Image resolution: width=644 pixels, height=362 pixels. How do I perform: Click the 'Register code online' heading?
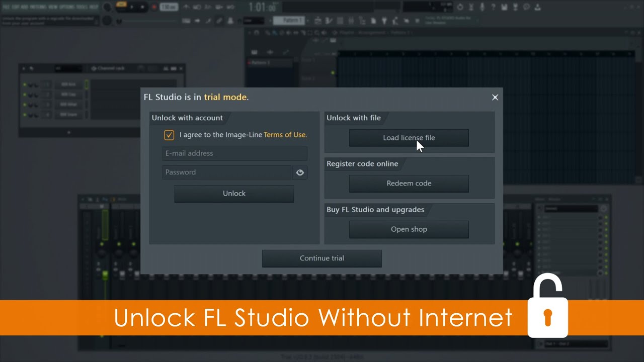(x=362, y=163)
